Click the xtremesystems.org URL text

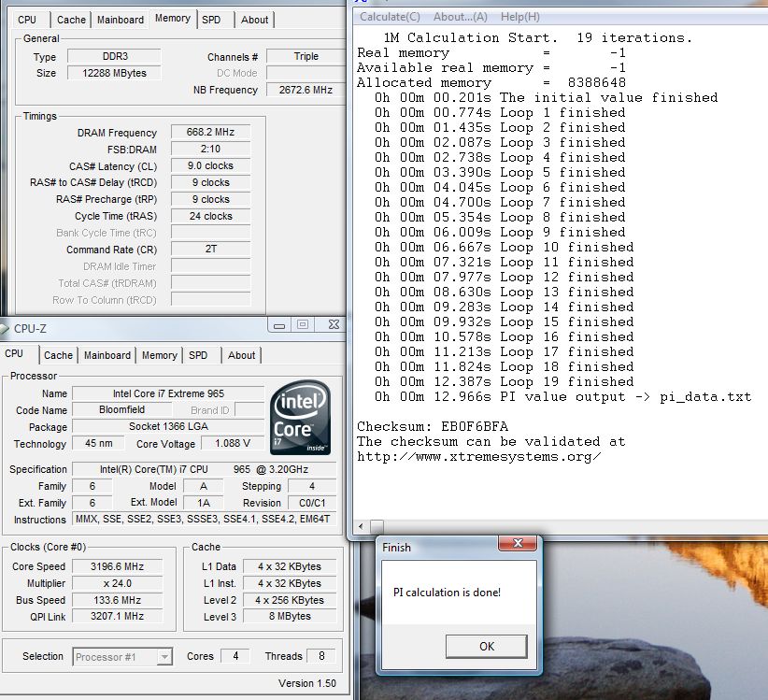coord(478,457)
